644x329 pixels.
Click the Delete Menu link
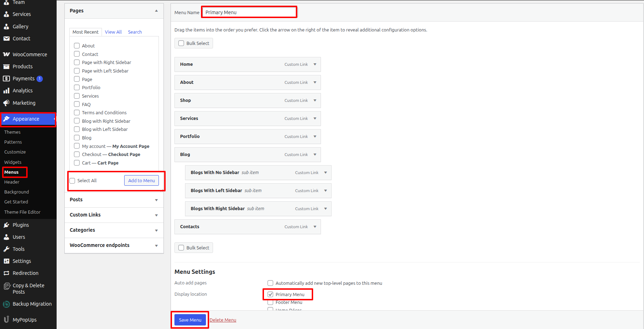(223, 320)
